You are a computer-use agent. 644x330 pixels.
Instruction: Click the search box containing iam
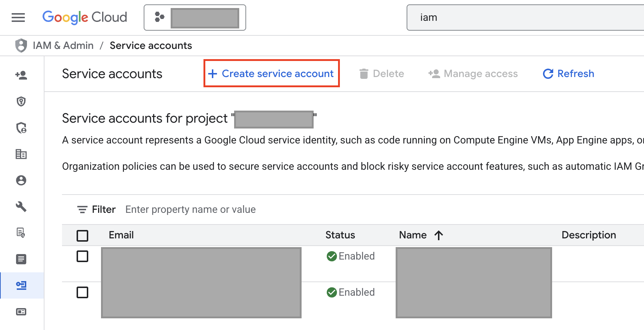coord(525,18)
